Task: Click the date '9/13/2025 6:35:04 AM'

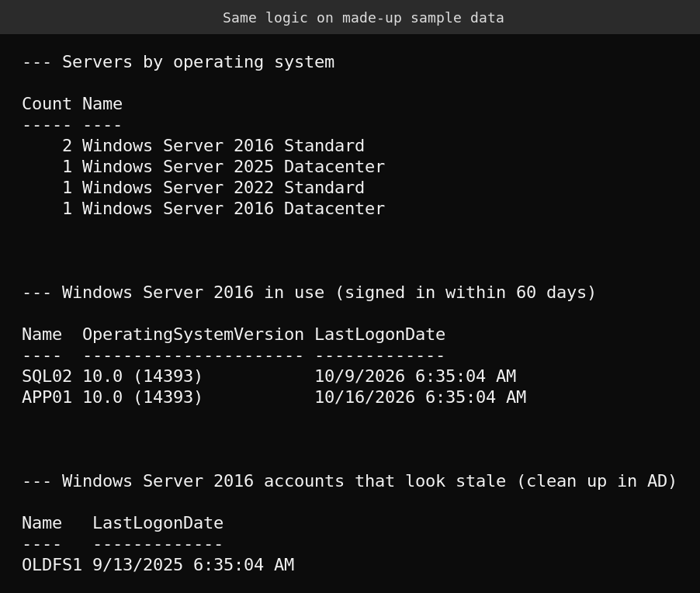Action: coord(193,565)
